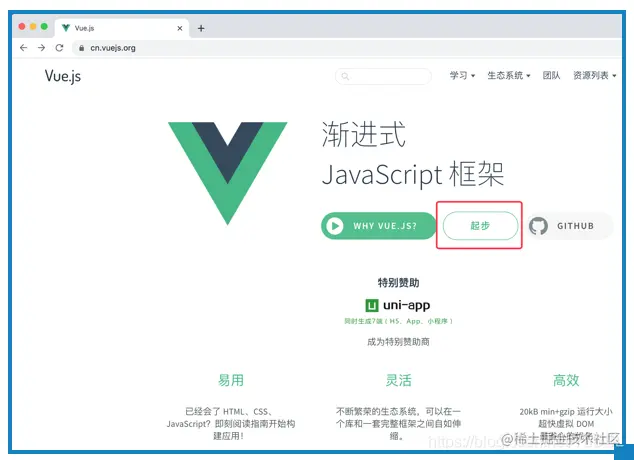Close the Vue.js browser tab

(180, 28)
